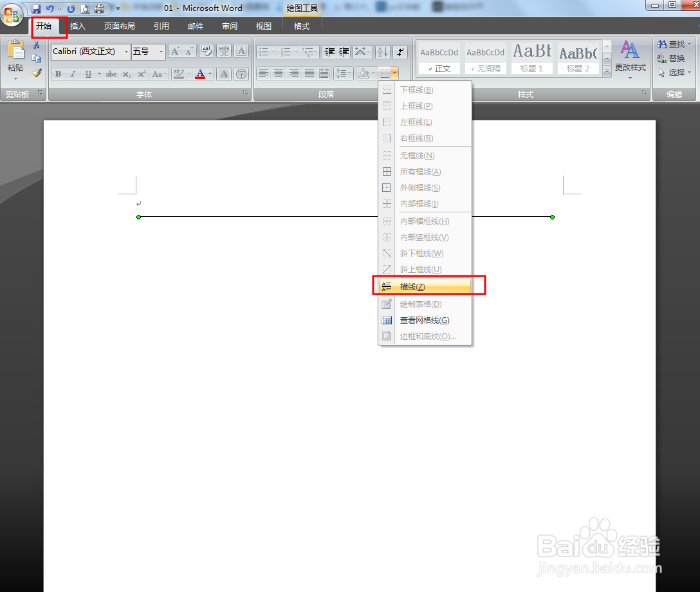700x592 pixels.
Task: Clear all formatting
Action: [207, 51]
